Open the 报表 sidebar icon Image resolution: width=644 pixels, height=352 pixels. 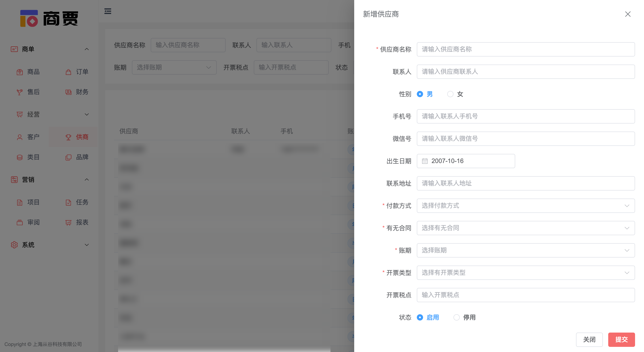coord(68,222)
